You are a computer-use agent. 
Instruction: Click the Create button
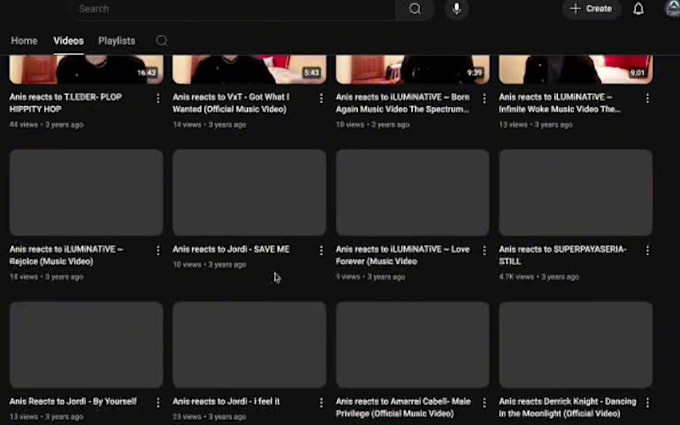pyautogui.click(x=591, y=9)
